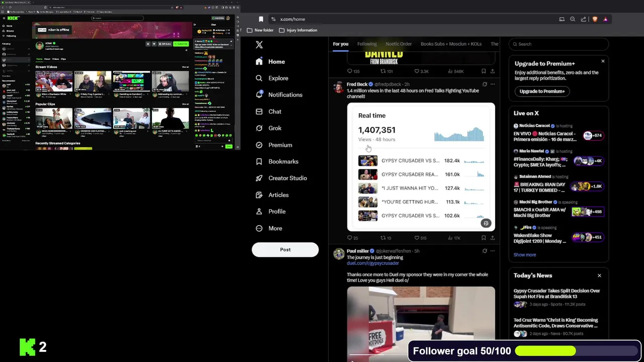Screen dimensions: 644x362
Task: Bookmark Fred Beck's post
Action: [484, 238]
